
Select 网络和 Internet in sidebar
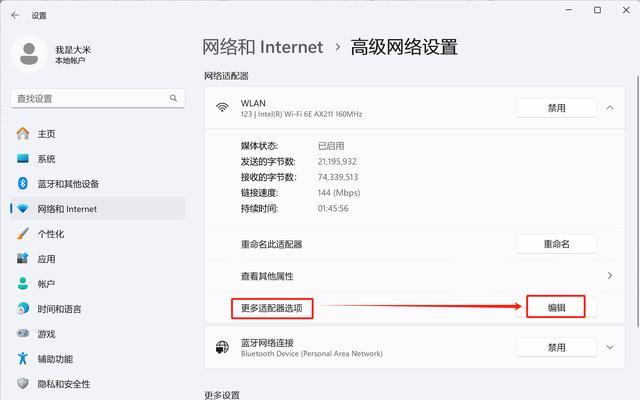pyautogui.click(x=98, y=209)
